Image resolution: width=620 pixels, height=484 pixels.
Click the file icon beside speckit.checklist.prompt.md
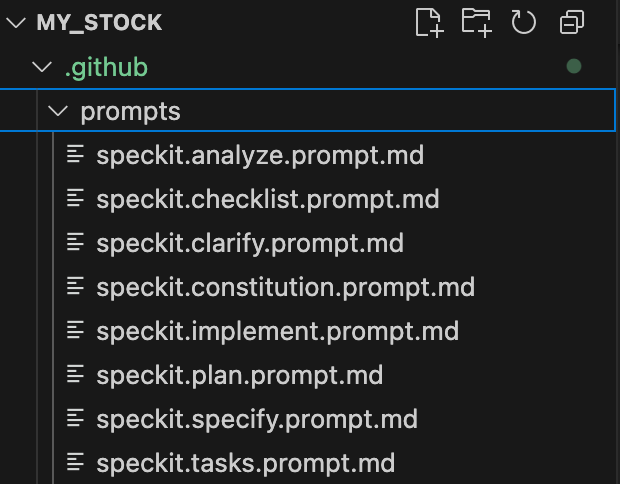pyautogui.click(x=75, y=199)
